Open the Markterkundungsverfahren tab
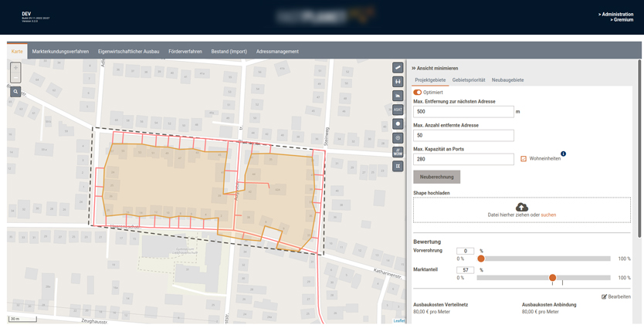 (60, 52)
